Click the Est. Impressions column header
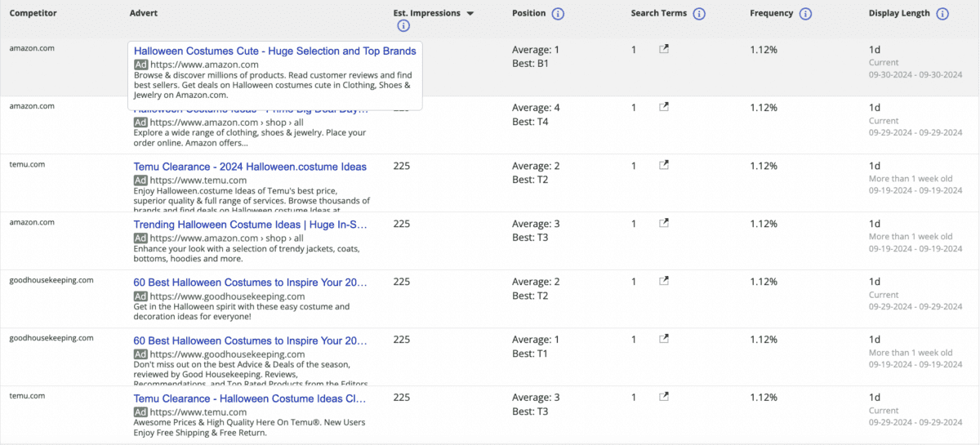This screenshot has height=445, width=980. [x=426, y=14]
